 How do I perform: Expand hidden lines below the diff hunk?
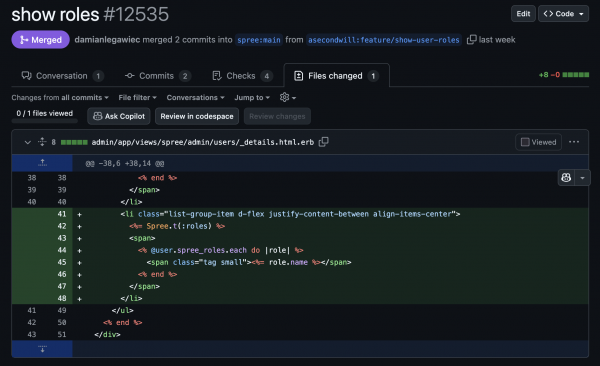point(42,349)
